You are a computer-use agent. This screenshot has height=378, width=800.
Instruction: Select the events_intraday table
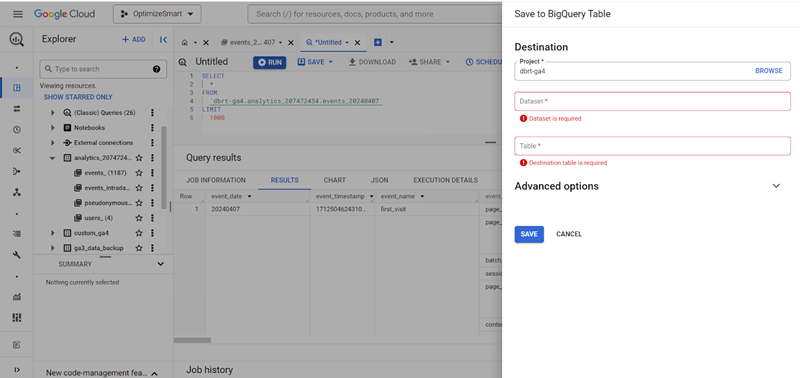click(x=107, y=188)
